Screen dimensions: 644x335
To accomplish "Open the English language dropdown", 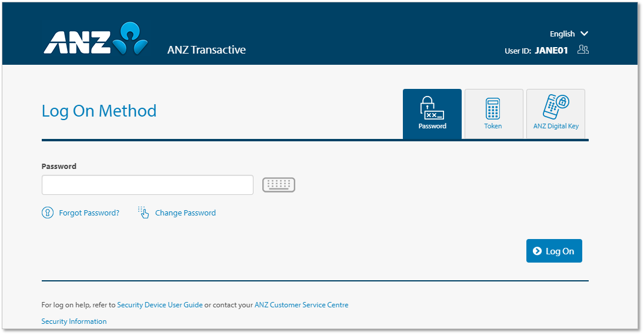I will (x=562, y=34).
